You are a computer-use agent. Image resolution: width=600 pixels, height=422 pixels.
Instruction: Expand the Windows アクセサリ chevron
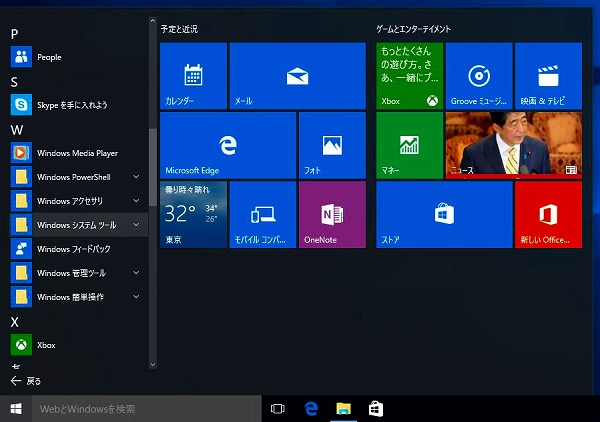coord(136,200)
